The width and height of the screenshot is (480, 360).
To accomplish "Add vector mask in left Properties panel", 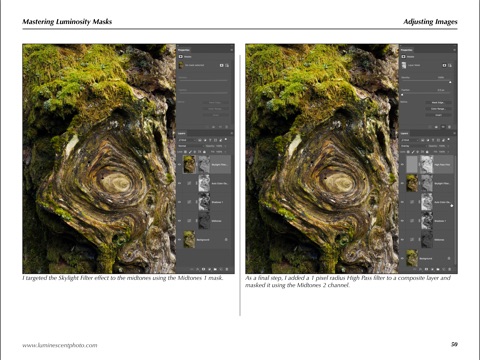I will [x=227, y=65].
